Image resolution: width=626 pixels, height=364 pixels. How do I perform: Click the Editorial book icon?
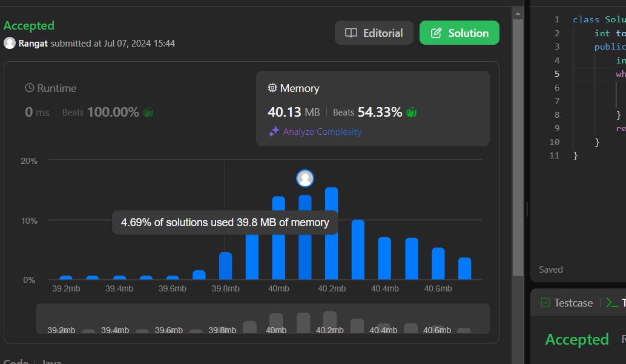(351, 33)
